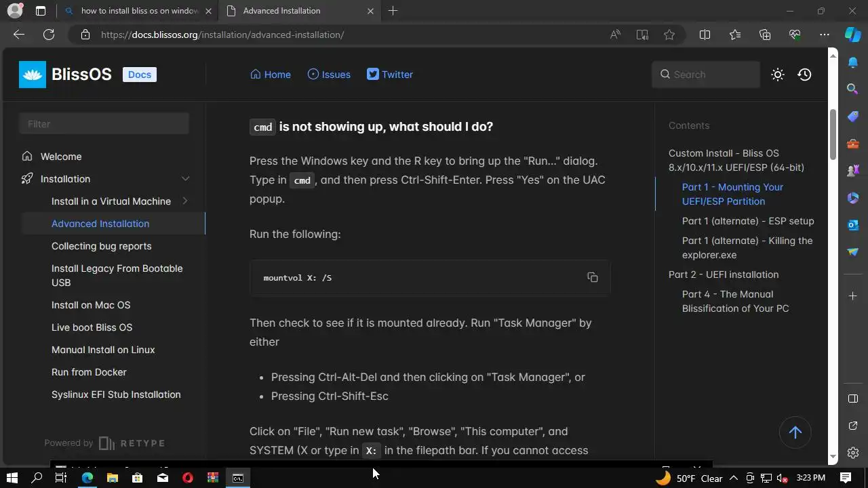Go to Home in top navigation

(x=271, y=75)
